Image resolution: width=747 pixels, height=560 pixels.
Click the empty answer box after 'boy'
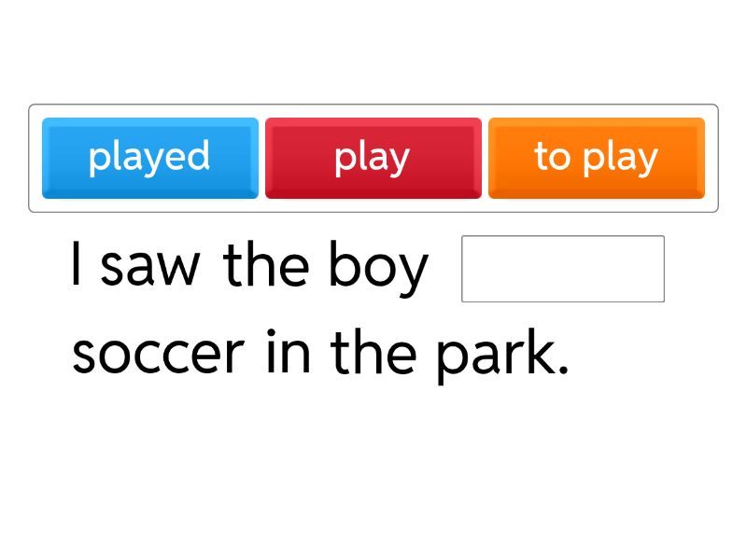coord(562,269)
